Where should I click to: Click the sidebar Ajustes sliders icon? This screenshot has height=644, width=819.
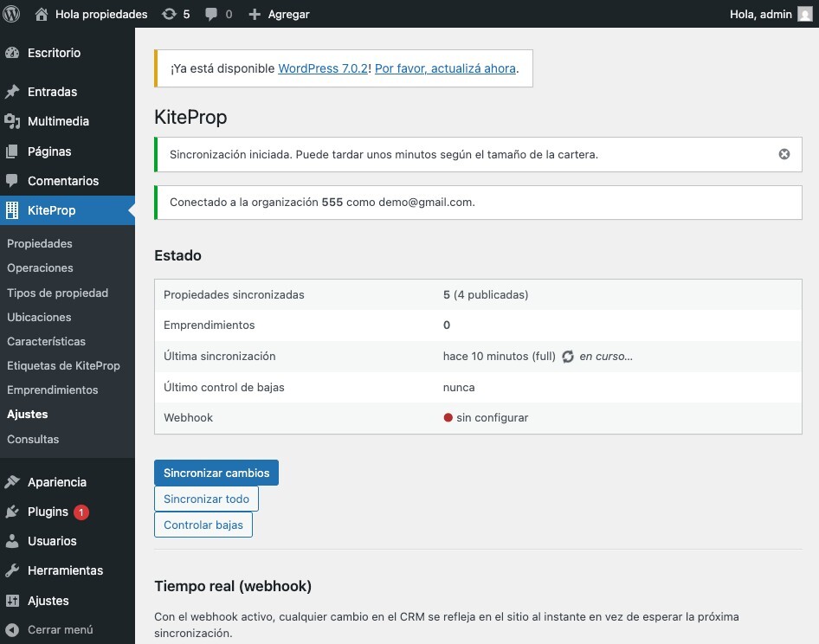click(12, 601)
